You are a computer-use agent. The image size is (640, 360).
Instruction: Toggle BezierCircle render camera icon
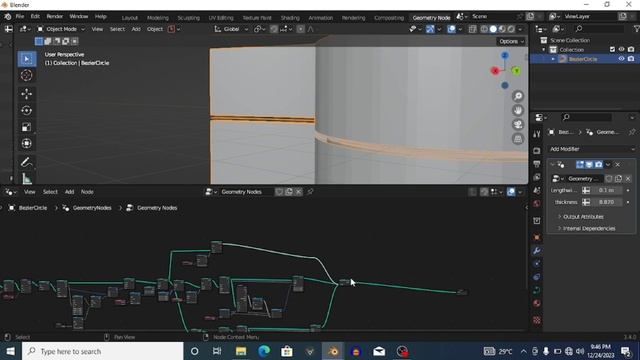pyautogui.click(x=631, y=59)
